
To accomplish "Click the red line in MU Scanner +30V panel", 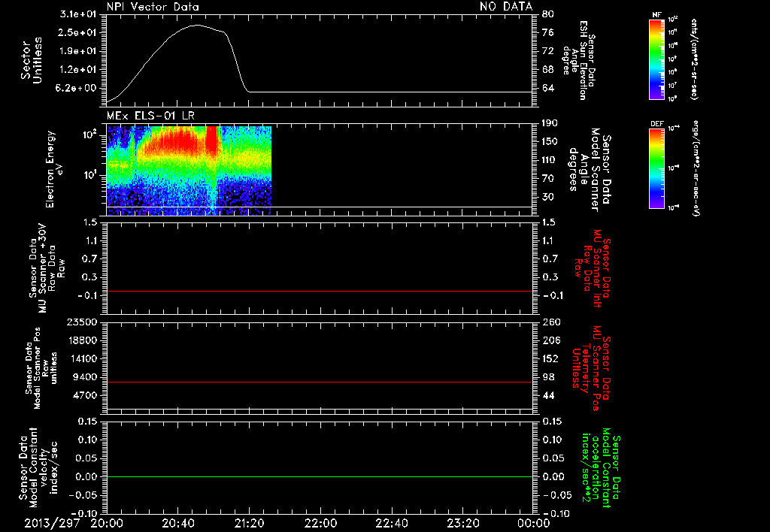I will click(x=320, y=291).
